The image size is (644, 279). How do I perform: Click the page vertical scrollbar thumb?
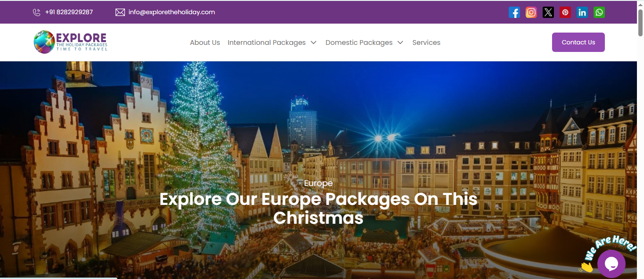640,22
